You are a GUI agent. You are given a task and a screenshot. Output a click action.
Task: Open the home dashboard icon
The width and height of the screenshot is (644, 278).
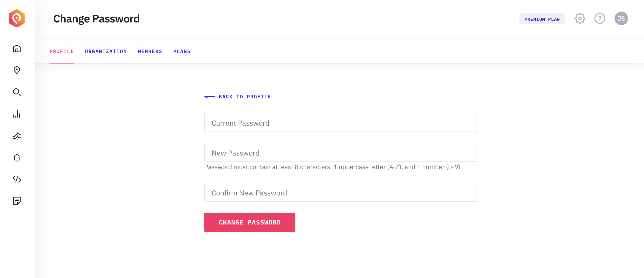tap(17, 49)
